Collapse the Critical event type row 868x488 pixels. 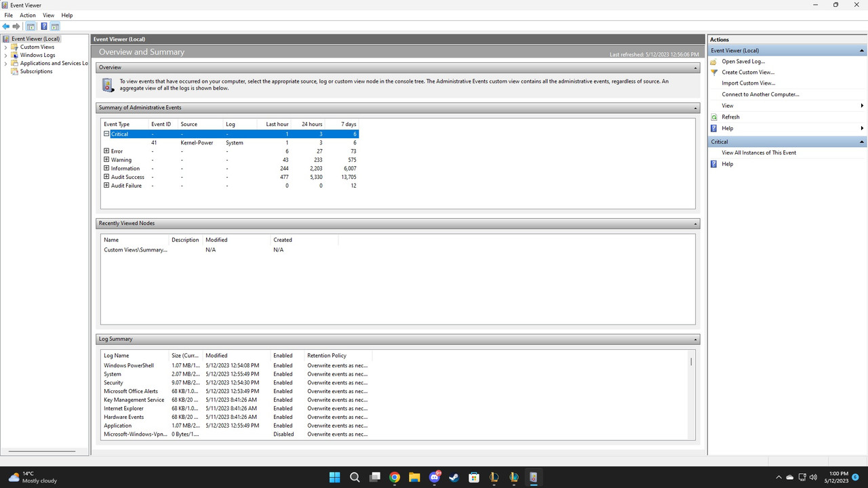pyautogui.click(x=106, y=134)
